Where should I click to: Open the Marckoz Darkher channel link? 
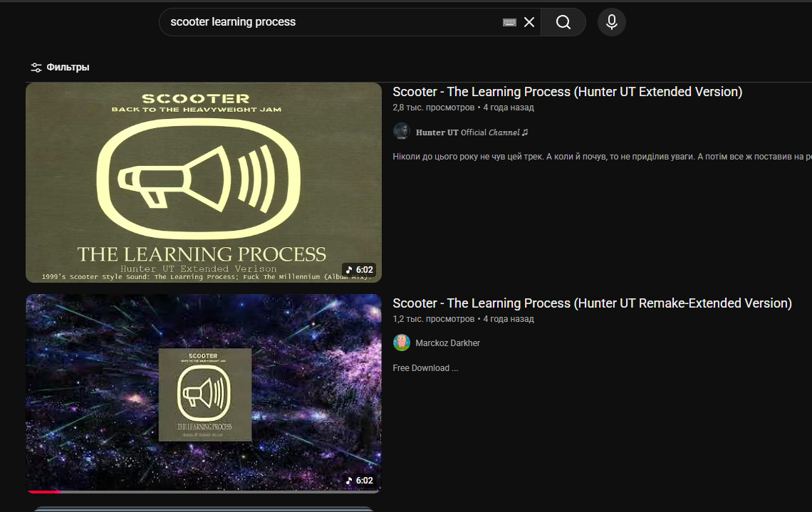[447, 343]
